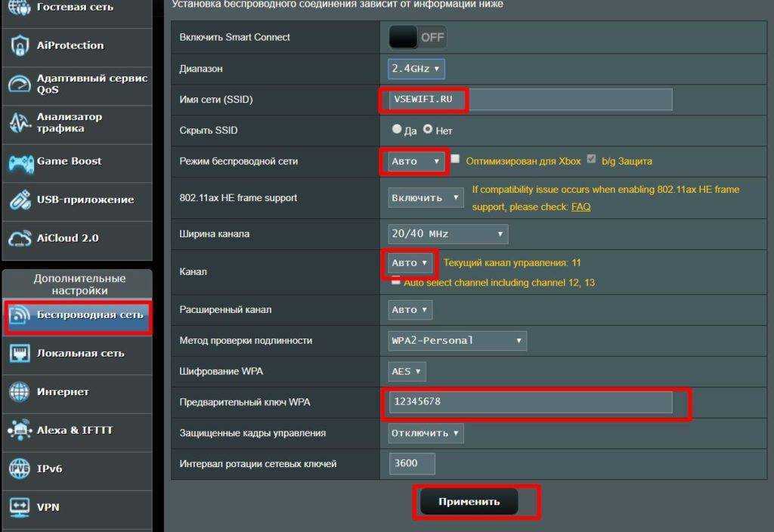
Task: Open Локальная сеть settings
Action: click(x=77, y=355)
